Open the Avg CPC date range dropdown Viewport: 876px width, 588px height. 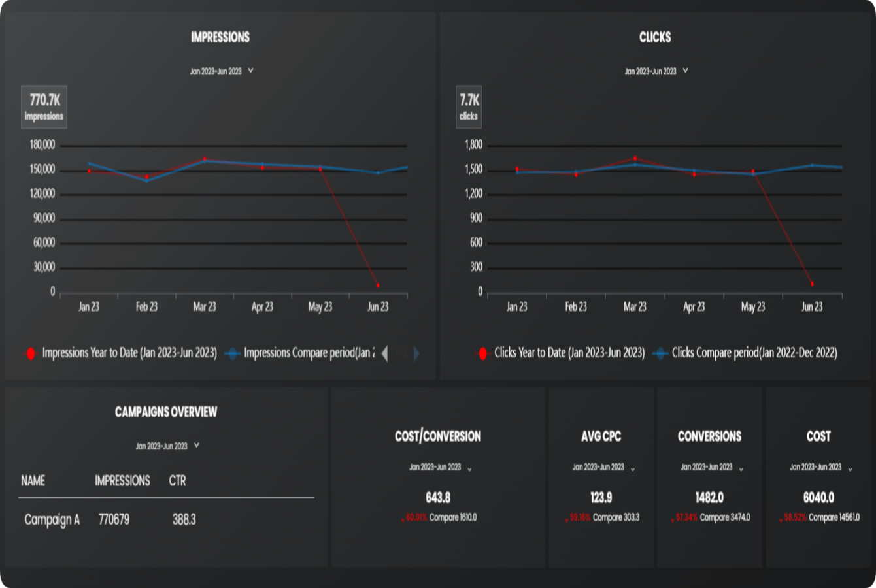[603, 468]
